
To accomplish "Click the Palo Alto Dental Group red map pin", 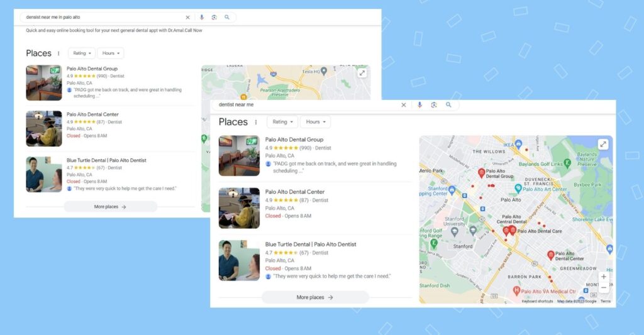I will tap(481, 173).
